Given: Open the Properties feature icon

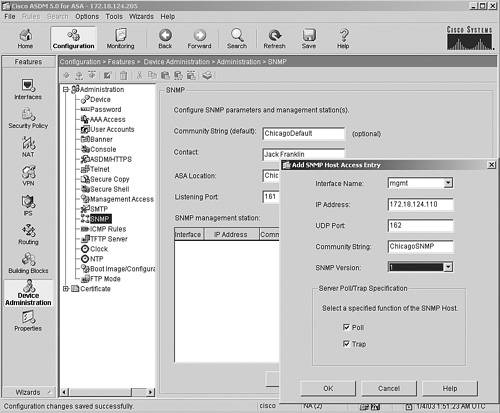Looking at the screenshot, I should 28,321.
